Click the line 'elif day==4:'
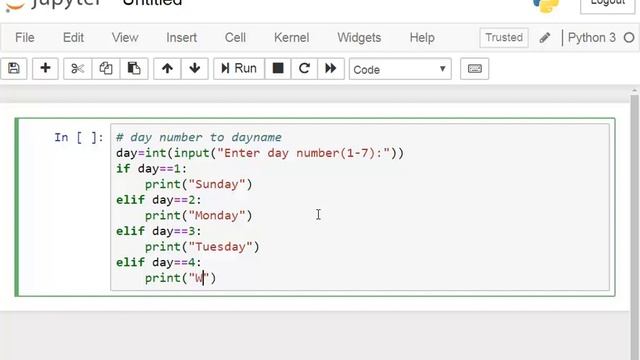The height and width of the screenshot is (360, 640). (158, 262)
